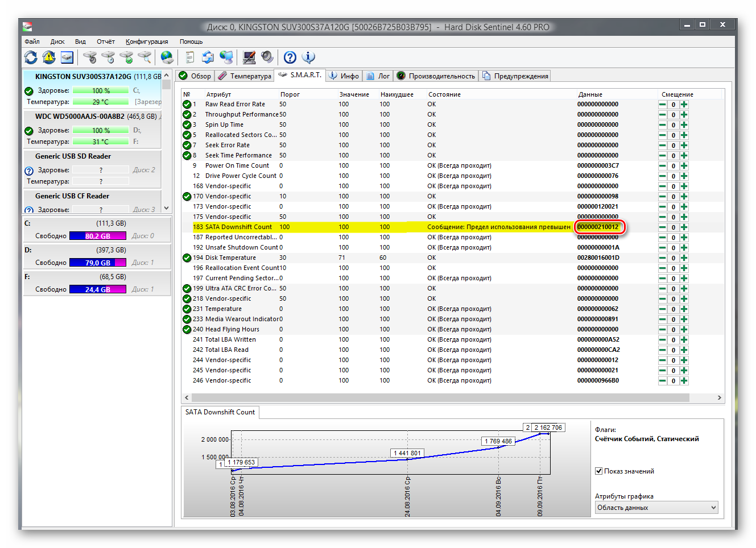Click the Hard Disk Sentinel title bar icon

(x=27, y=27)
